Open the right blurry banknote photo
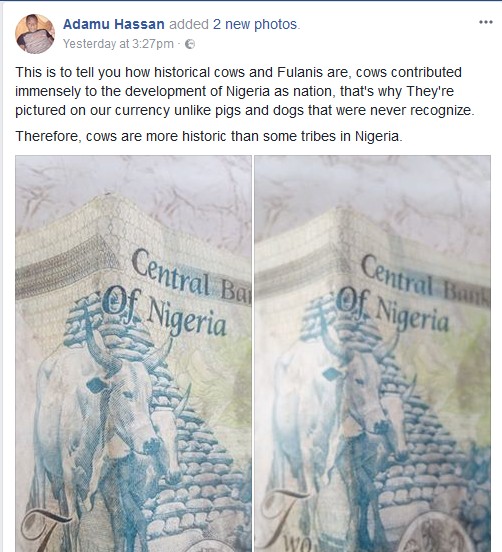The image size is (502, 552). click(372, 353)
